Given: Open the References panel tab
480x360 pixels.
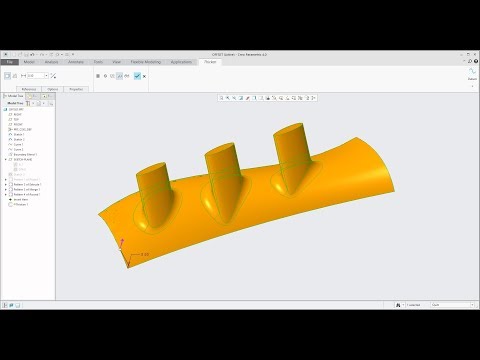Looking at the screenshot, I should click(29, 89).
